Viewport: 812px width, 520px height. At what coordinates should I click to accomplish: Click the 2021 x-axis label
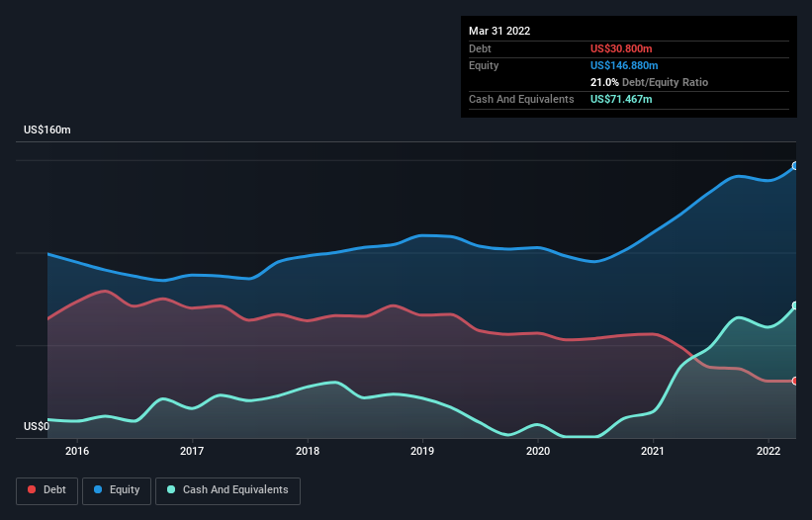pos(653,451)
